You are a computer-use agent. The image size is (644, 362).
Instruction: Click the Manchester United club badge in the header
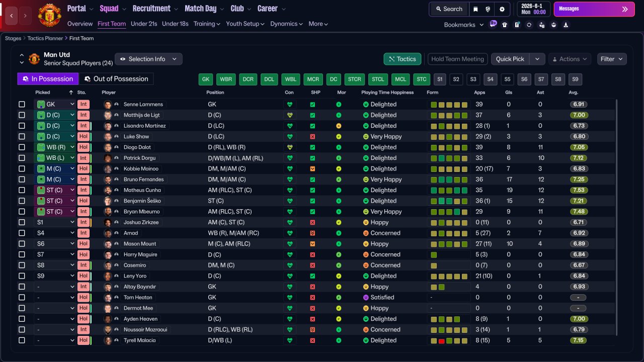pos(49,15)
